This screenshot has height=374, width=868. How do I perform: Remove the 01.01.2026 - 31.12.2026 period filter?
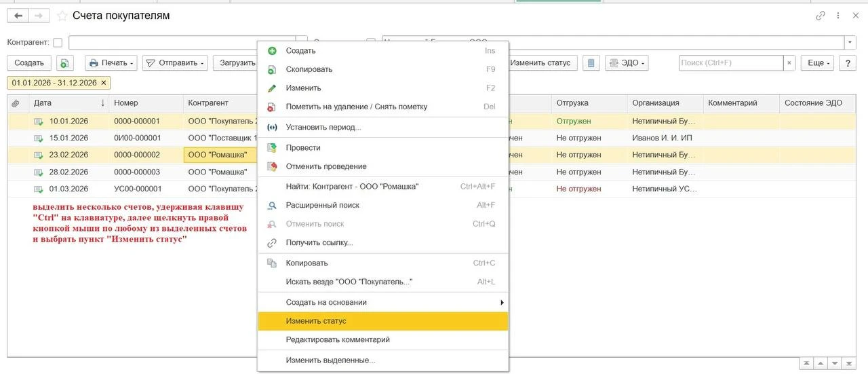[x=104, y=83]
